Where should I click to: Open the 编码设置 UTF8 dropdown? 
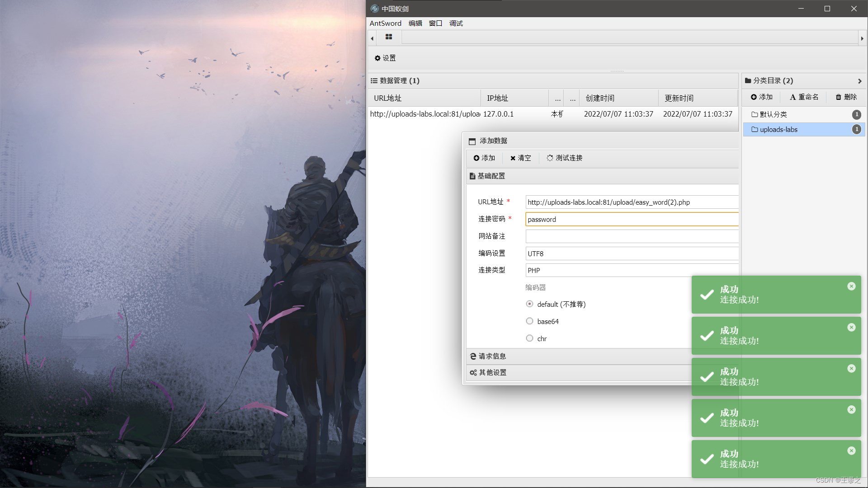click(632, 253)
